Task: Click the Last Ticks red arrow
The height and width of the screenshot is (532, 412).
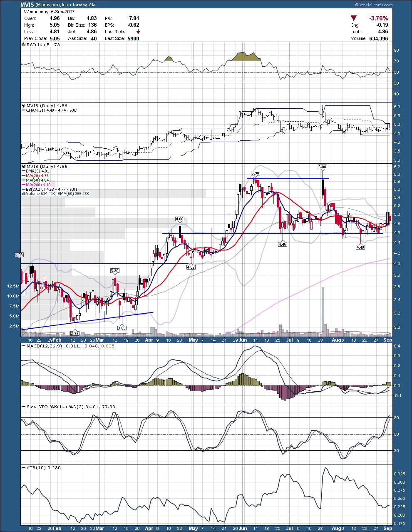Action: pos(138,32)
